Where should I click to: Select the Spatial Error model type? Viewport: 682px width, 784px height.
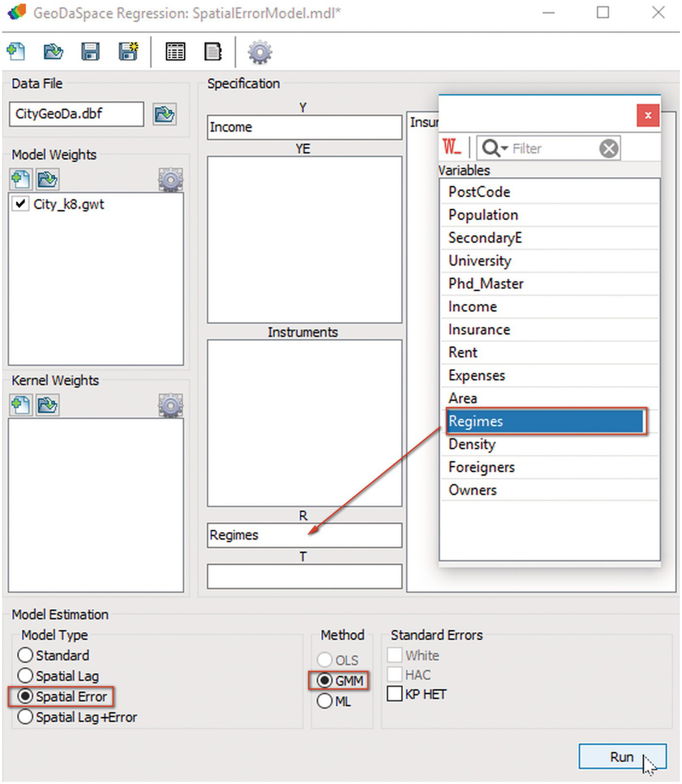[x=62, y=696]
